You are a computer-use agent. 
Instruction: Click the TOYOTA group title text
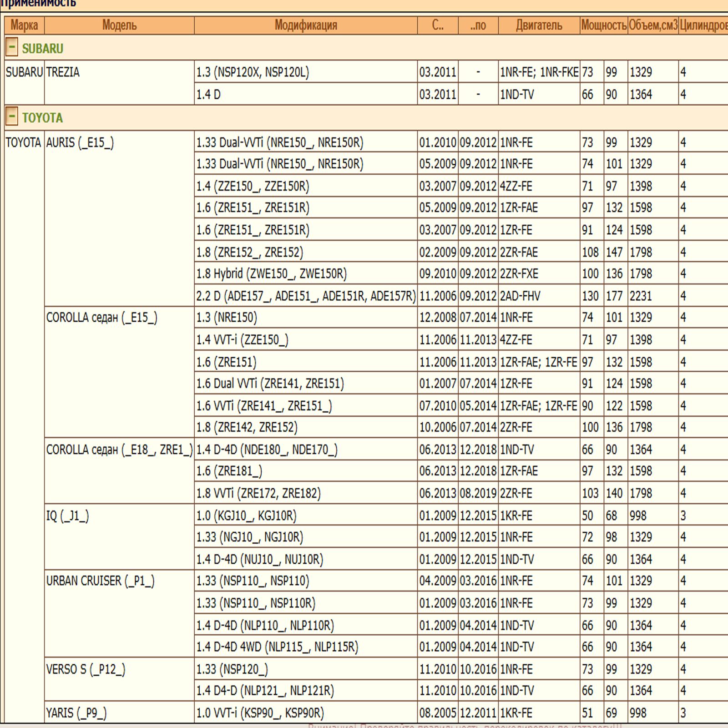click(x=43, y=118)
